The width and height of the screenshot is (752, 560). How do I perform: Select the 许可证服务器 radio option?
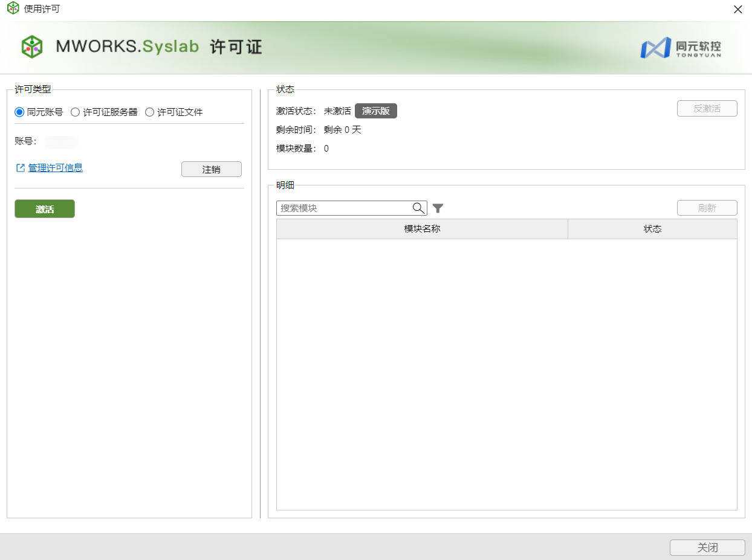click(x=76, y=112)
